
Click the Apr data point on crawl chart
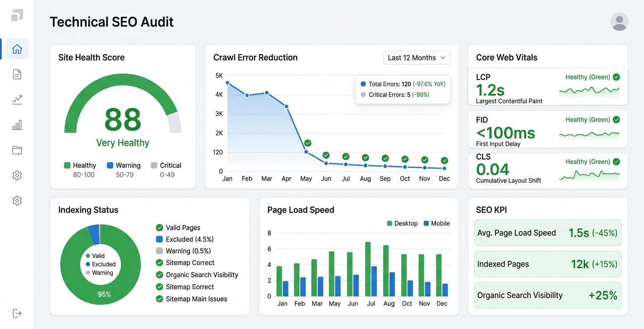point(286,106)
